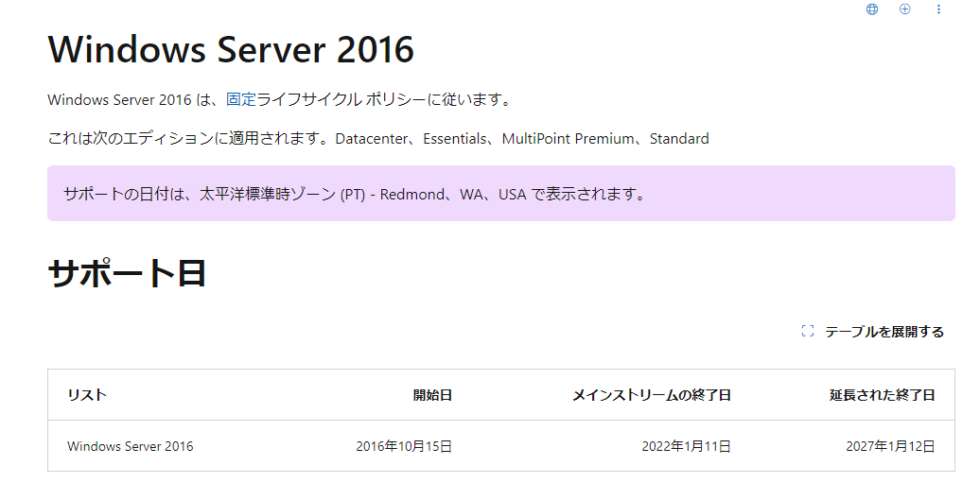Screen dimensions: 980x500
Task: Click the Windows Server 2016 page heading
Action: point(231,49)
